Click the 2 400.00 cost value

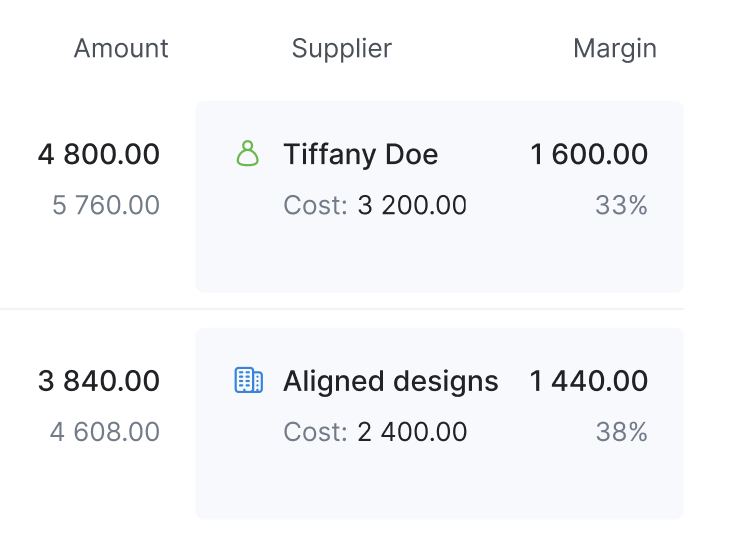coord(411,432)
